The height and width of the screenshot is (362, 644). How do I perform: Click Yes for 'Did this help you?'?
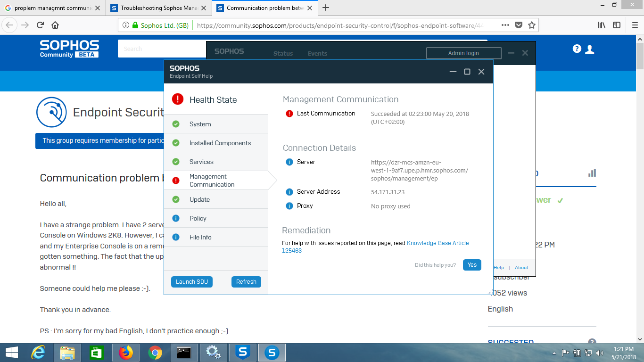coord(472,265)
